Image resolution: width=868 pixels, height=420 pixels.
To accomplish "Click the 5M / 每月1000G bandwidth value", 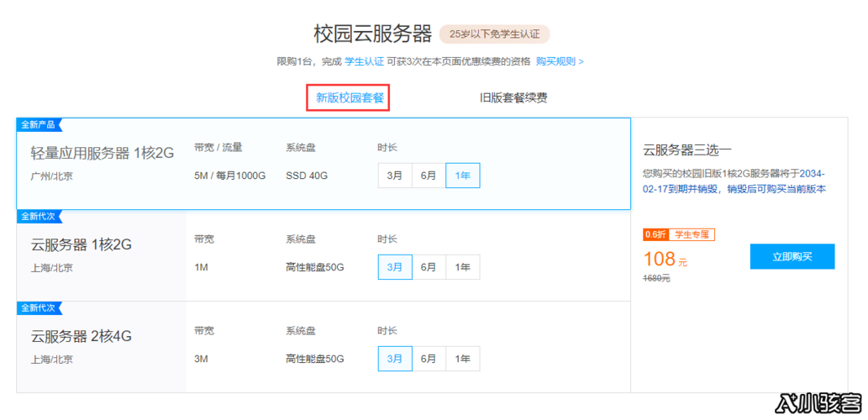I will 229,176.
